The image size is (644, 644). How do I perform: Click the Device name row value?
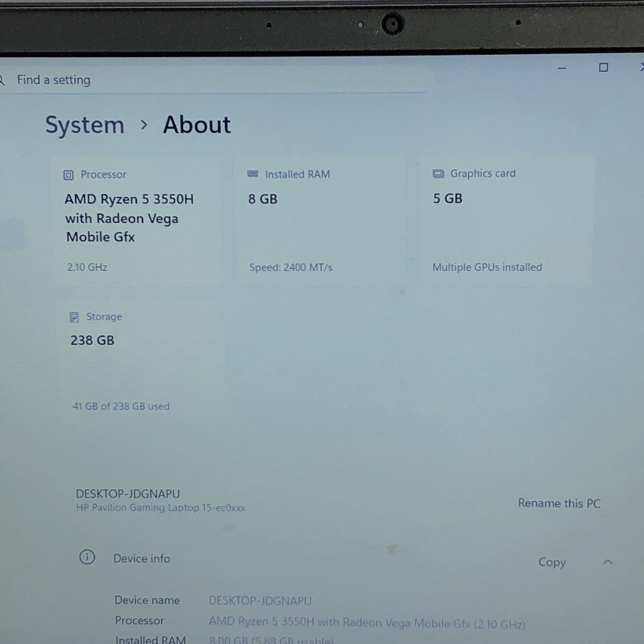(260, 601)
